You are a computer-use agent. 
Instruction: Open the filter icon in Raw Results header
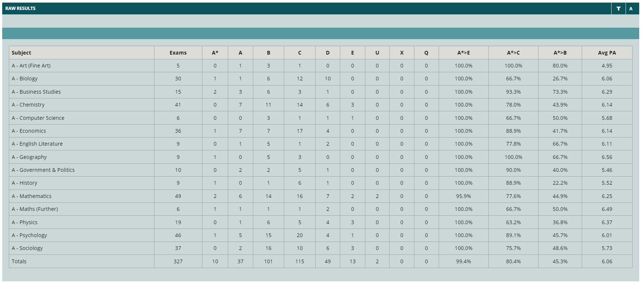click(619, 8)
